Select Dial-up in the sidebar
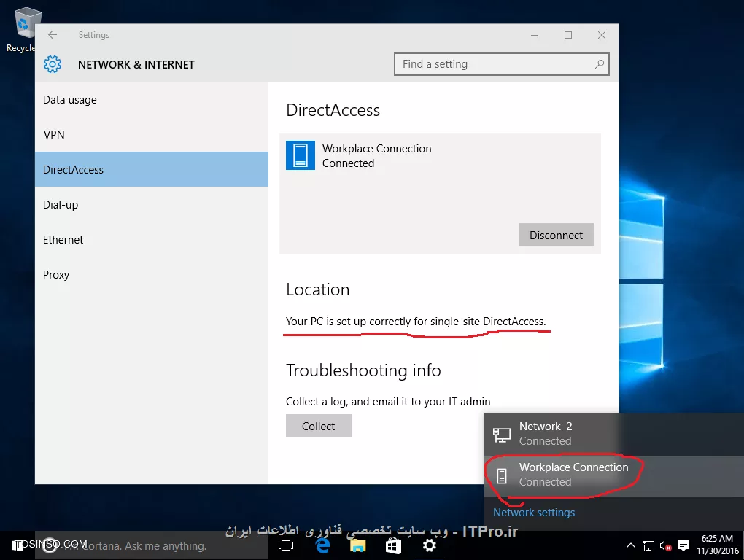 [x=152, y=204]
